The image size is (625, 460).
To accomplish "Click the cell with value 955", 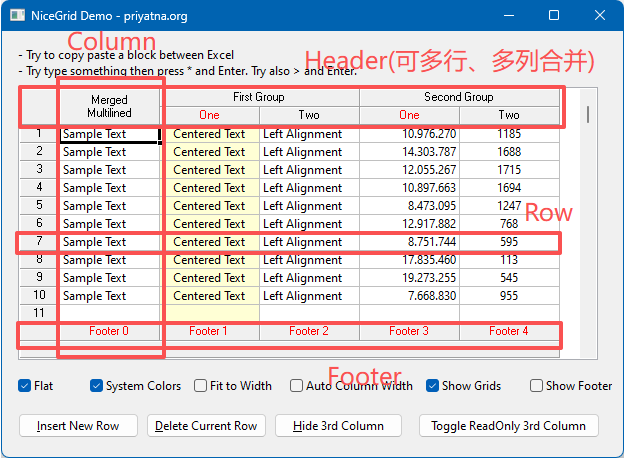I will click(509, 296).
